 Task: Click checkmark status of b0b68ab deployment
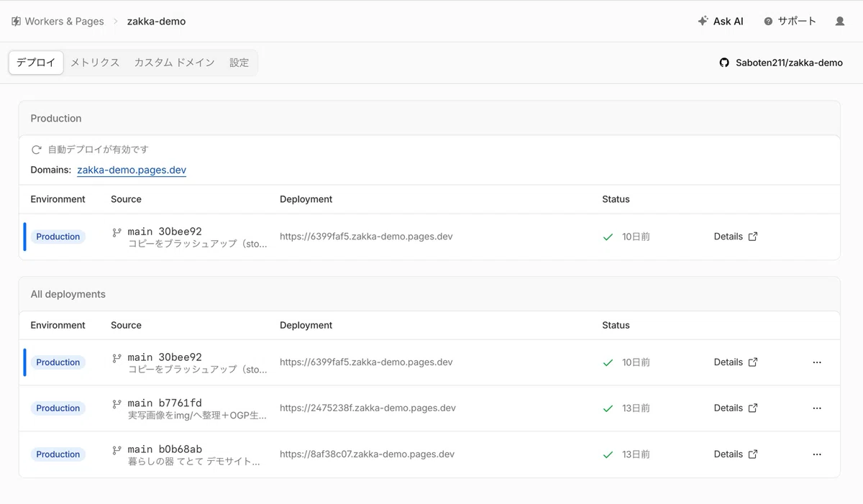608,454
